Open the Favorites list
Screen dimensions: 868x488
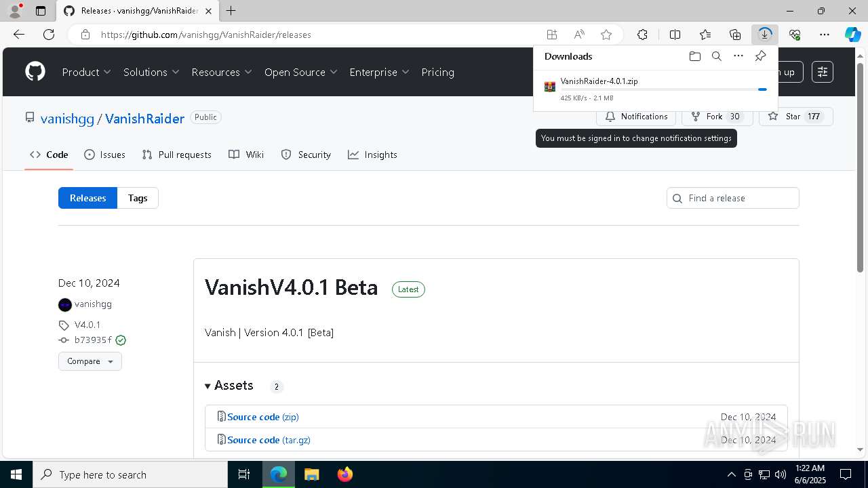pyautogui.click(x=705, y=35)
